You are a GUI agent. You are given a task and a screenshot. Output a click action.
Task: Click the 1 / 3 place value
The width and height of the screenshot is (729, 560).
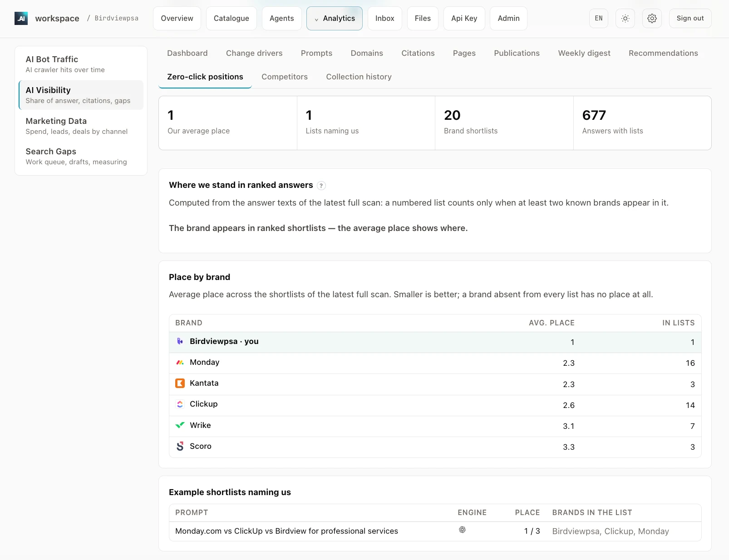[532, 531]
